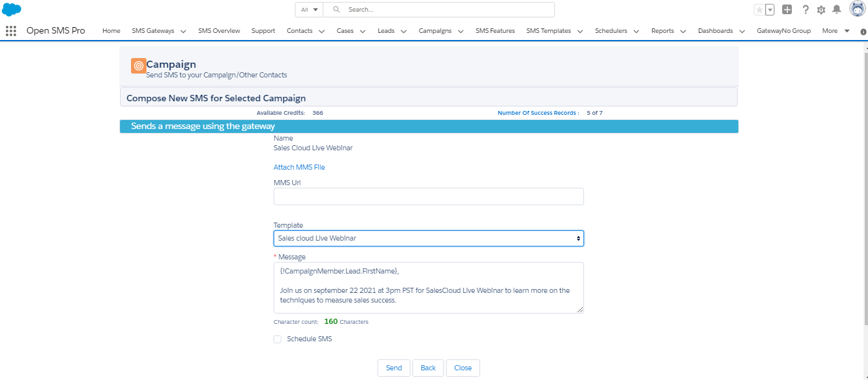Click inside the MMS Url field
868x380 pixels.
tap(428, 196)
